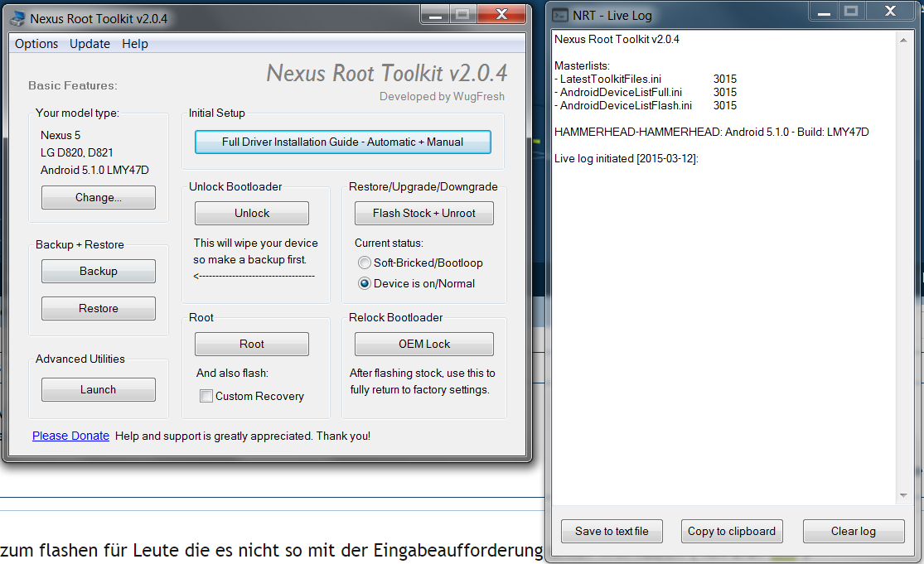Click the Flash Stock + Unroot button
Viewport: 924px width, 564px height.
click(423, 214)
